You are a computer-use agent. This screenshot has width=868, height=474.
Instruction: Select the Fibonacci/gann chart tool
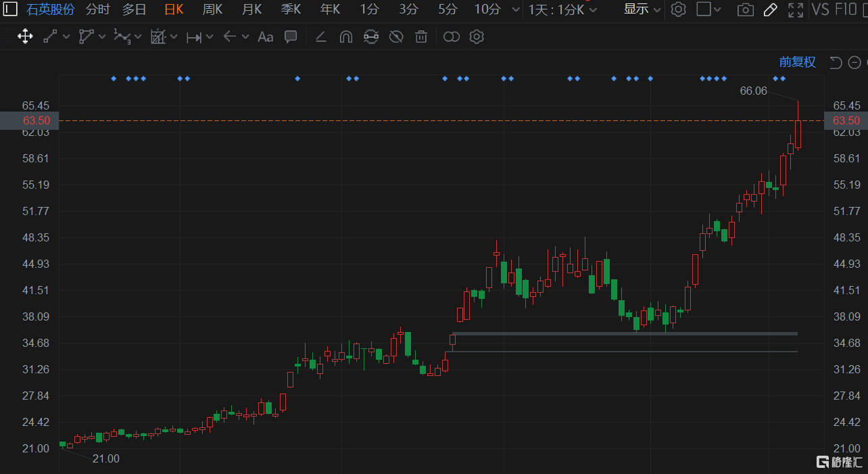pos(158,37)
